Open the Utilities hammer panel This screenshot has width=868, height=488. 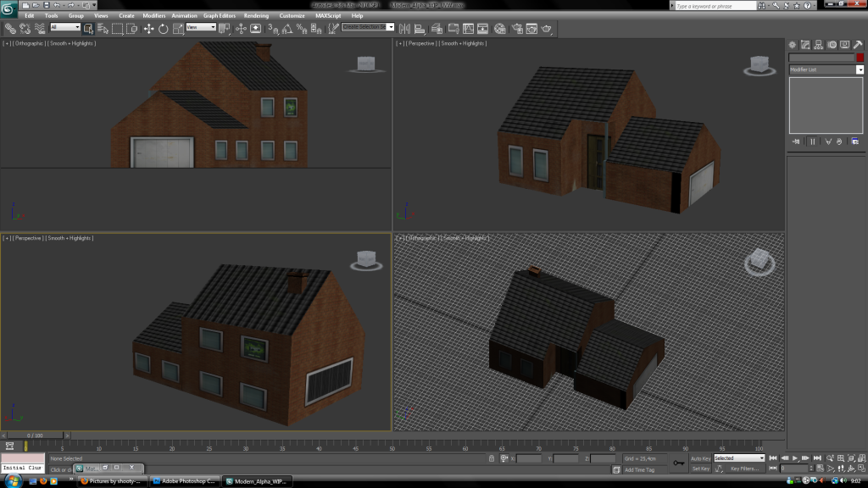(x=859, y=44)
